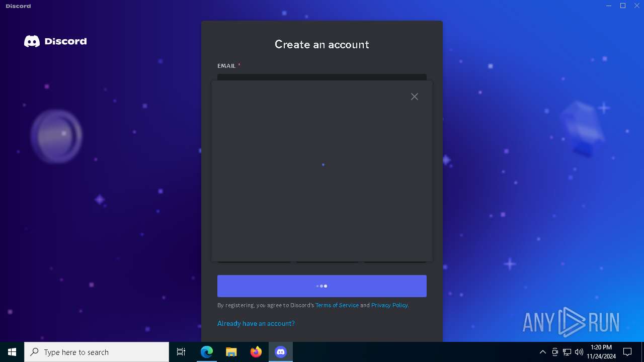
Task: Open File Explorer from taskbar
Action: pos(231,352)
